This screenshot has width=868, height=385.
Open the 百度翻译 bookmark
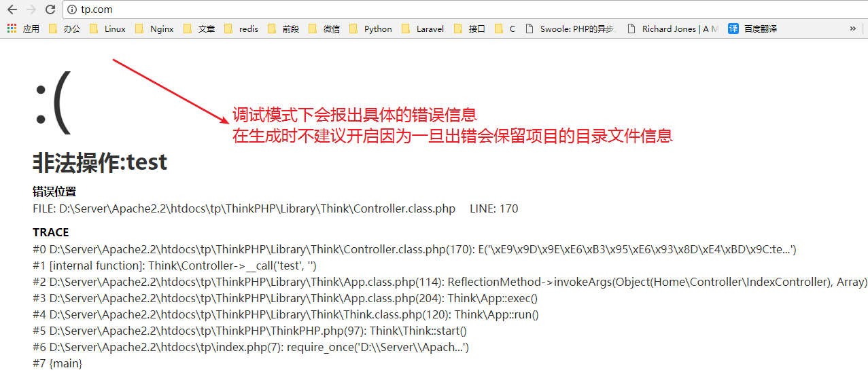752,29
